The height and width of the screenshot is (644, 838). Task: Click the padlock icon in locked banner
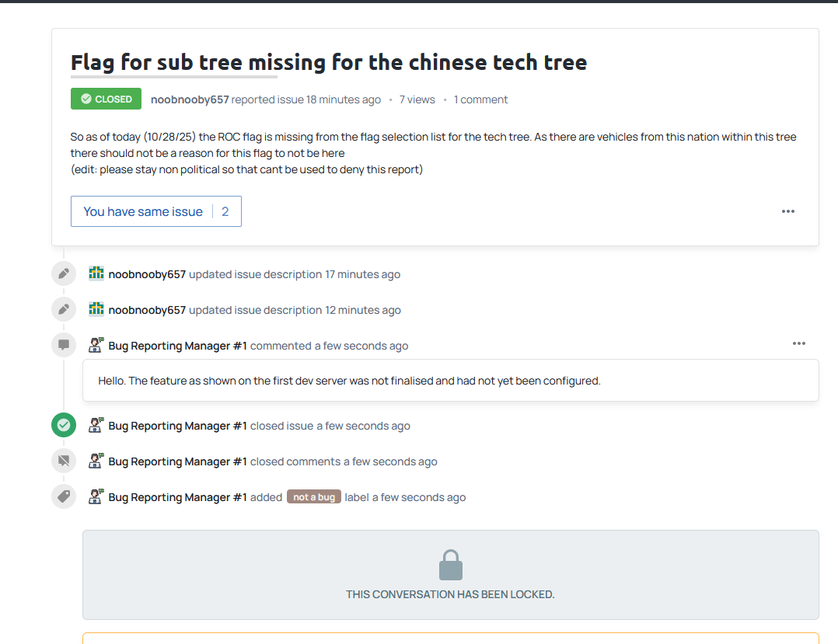tap(451, 566)
